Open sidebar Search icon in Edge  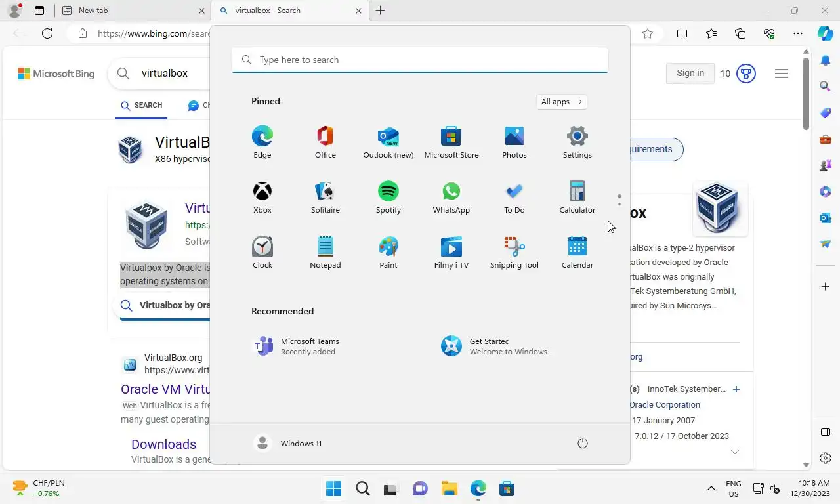click(x=826, y=86)
